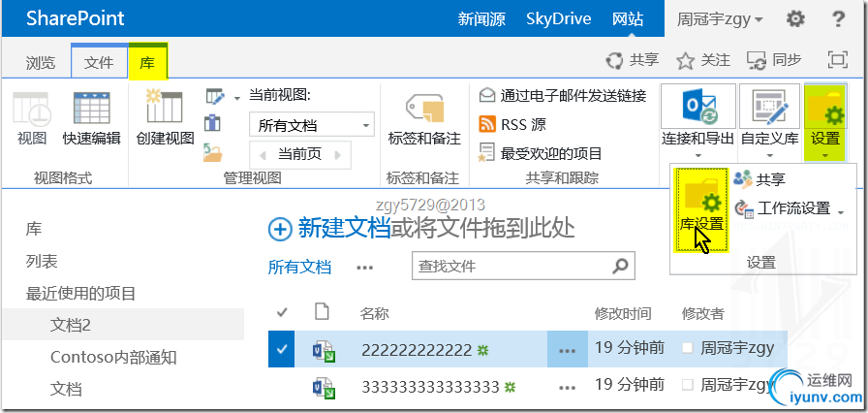This screenshot has height=413, width=868.
Task: Open 库 heading in left navigation
Action: pyautogui.click(x=33, y=229)
